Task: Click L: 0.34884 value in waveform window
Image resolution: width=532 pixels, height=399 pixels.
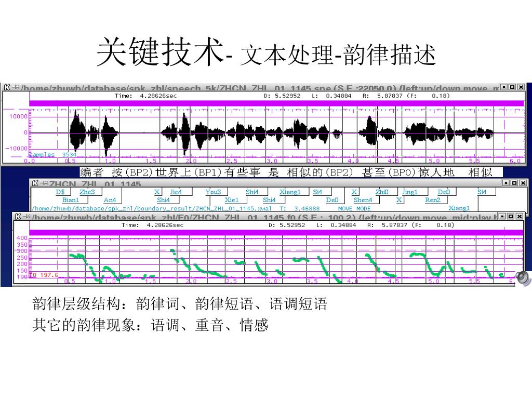Action: tap(331, 96)
